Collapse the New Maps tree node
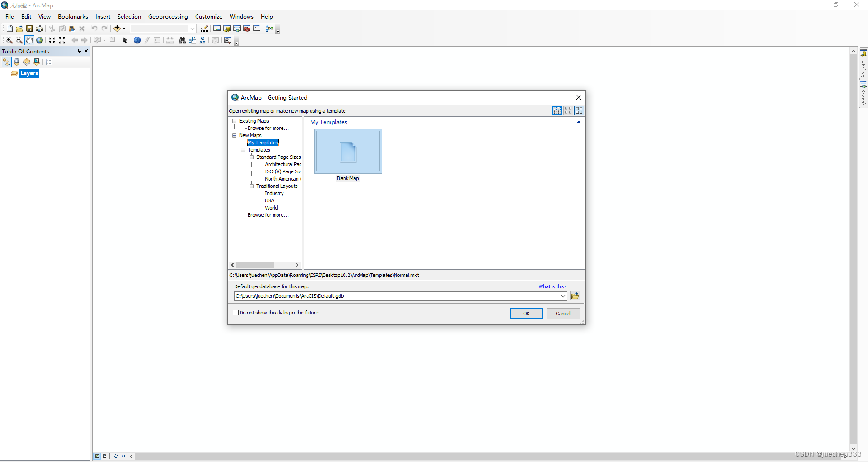 click(235, 135)
